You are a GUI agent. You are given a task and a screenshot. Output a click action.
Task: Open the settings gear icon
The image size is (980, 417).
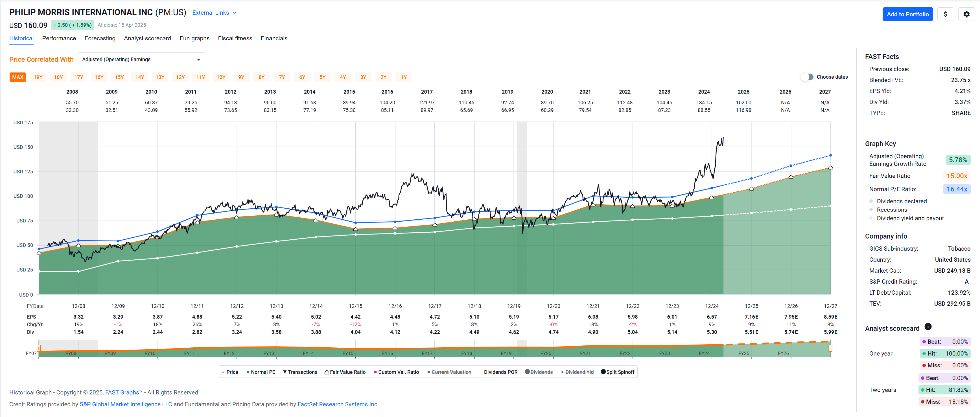coord(966,14)
